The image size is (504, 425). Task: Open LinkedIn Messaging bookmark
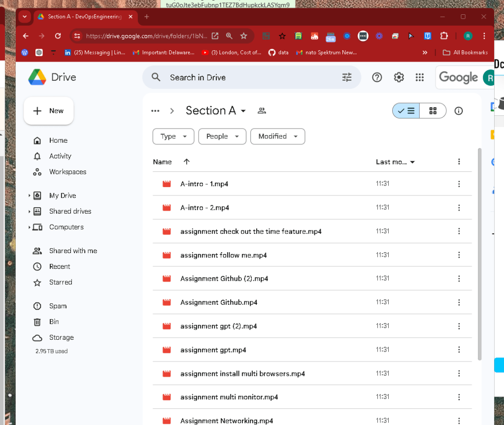coord(95,52)
